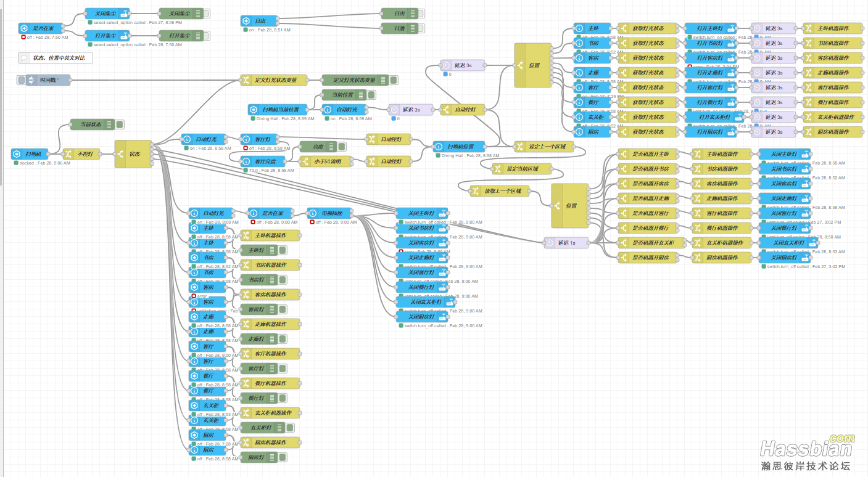The height and width of the screenshot is (477, 868).
Task: Select the 日落 debug node
Action: tap(399, 28)
